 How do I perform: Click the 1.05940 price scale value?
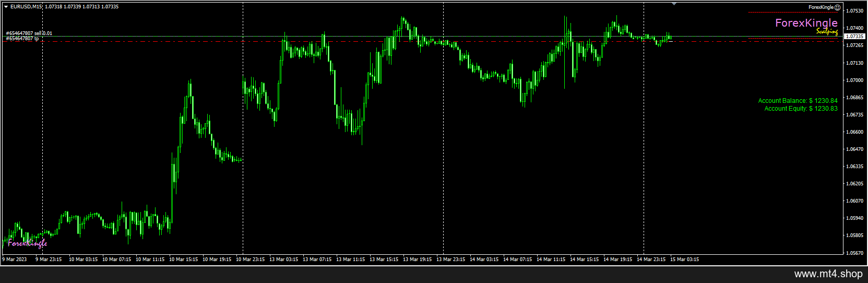click(x=854, y=218)
